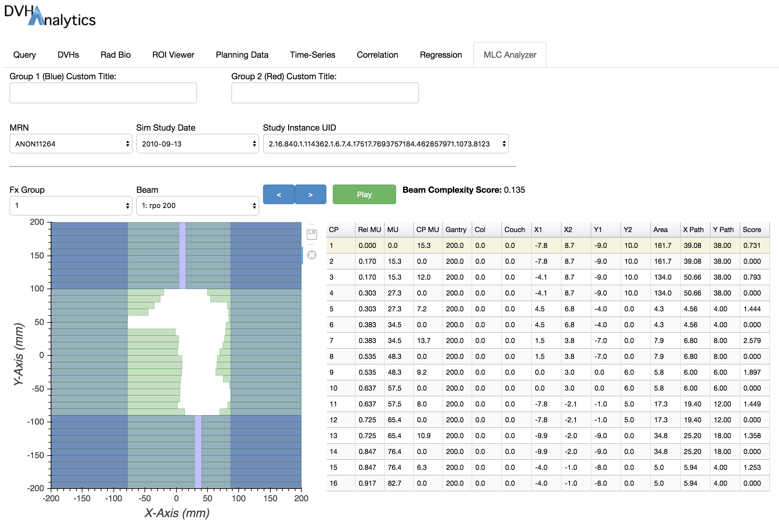Open the Rad Bio tab
Screen dimensions: 779x532
[115, 55]
